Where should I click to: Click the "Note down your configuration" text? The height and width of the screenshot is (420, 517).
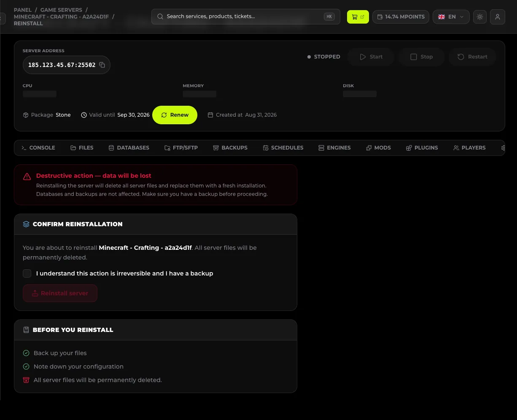coord(78,366)
